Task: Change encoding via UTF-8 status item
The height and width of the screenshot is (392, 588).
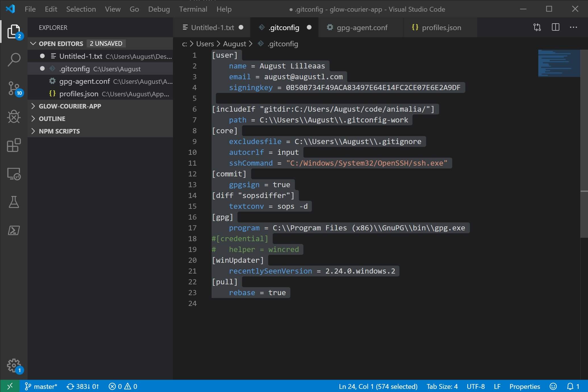Action: 476,386
